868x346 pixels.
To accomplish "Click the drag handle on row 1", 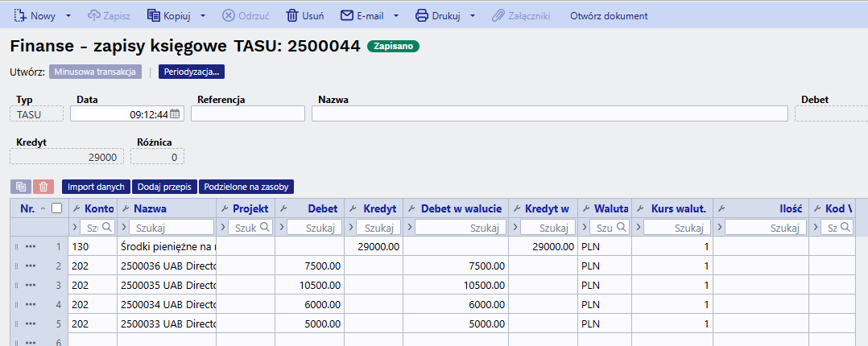I will click(16, 247).
